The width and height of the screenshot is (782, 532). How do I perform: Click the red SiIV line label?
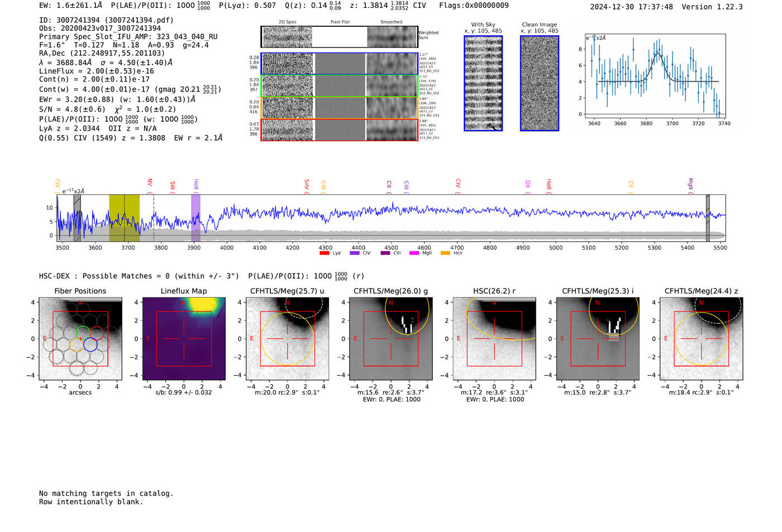[307, 185]
